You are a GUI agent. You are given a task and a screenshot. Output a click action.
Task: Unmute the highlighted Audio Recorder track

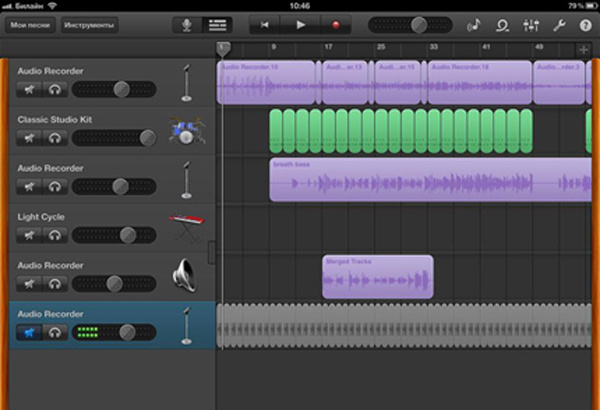[29, 333]
